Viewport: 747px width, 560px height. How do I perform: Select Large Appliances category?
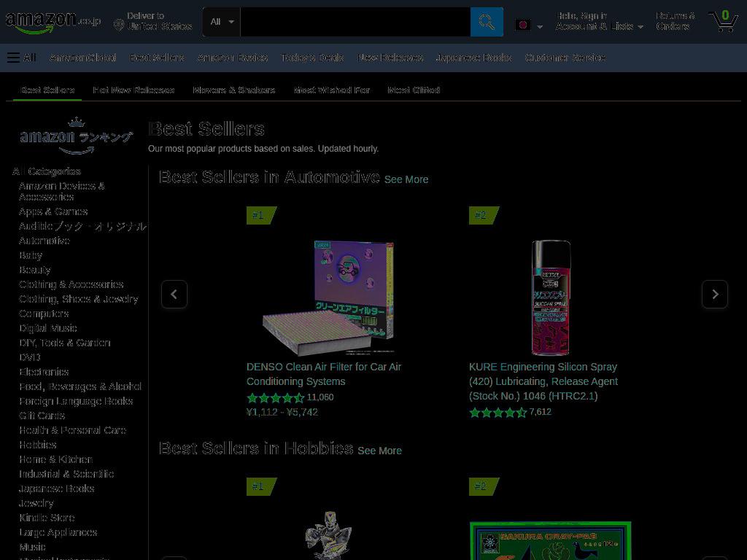tap(58, 532)
